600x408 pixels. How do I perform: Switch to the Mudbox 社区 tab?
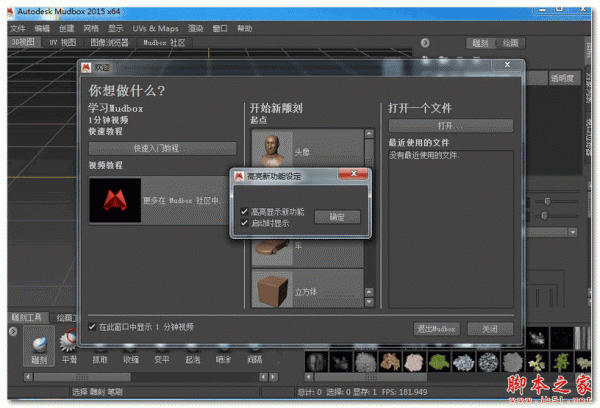pos(165,43)
